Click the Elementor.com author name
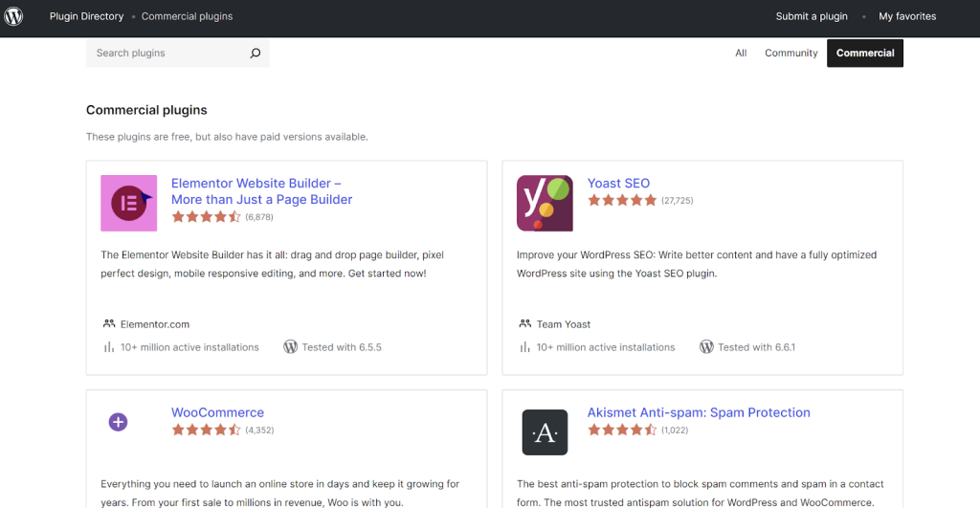980x508 pixels. [x=155, y=324]
